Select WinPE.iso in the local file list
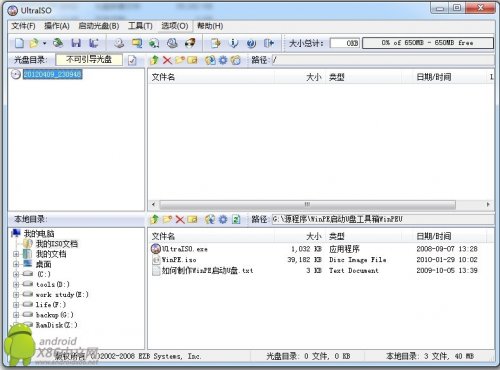500x370 pixels. [x=179, y=260]
